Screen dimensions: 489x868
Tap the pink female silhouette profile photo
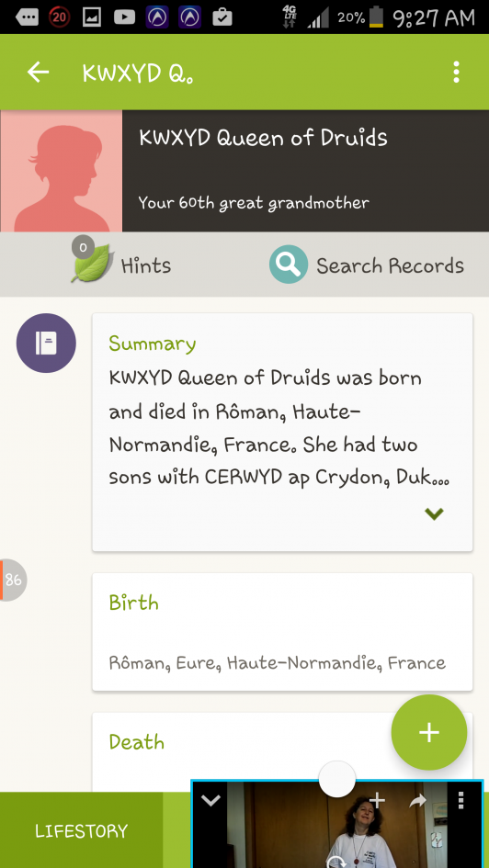click(61, 171)
